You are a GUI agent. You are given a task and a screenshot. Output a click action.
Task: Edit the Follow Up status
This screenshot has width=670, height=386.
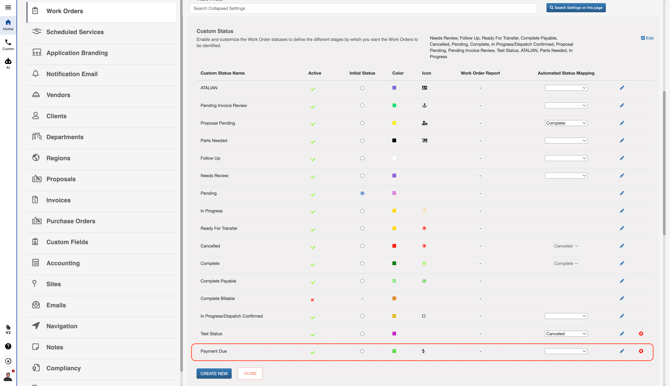pos(622,158)
